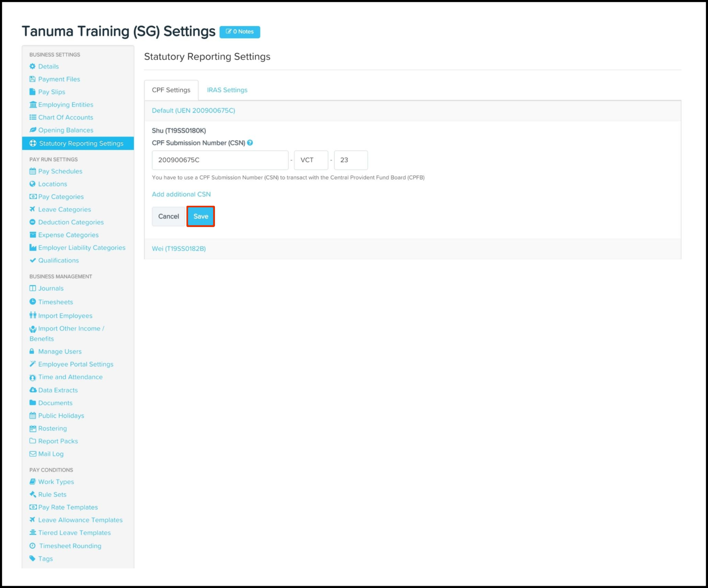708x588 pixels.
Task: Click the Leave Categories airplane icon
Action: pyautogui.click(x=33, y=209)
